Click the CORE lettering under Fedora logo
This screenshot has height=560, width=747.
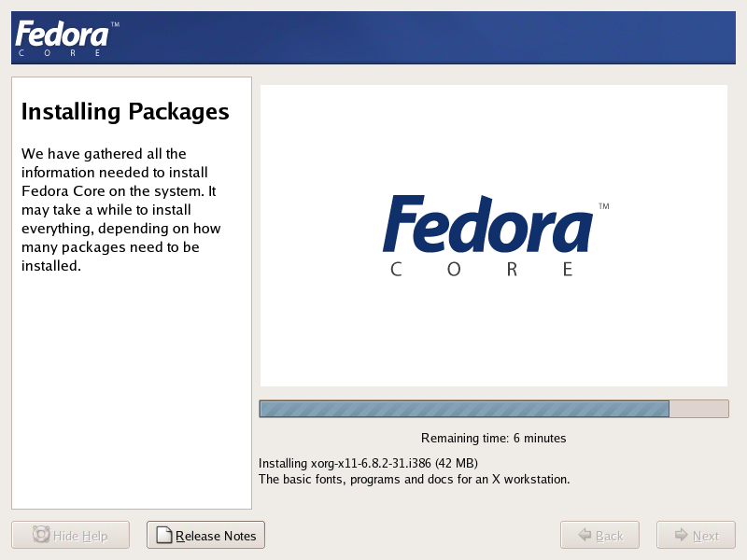(482, 270)
